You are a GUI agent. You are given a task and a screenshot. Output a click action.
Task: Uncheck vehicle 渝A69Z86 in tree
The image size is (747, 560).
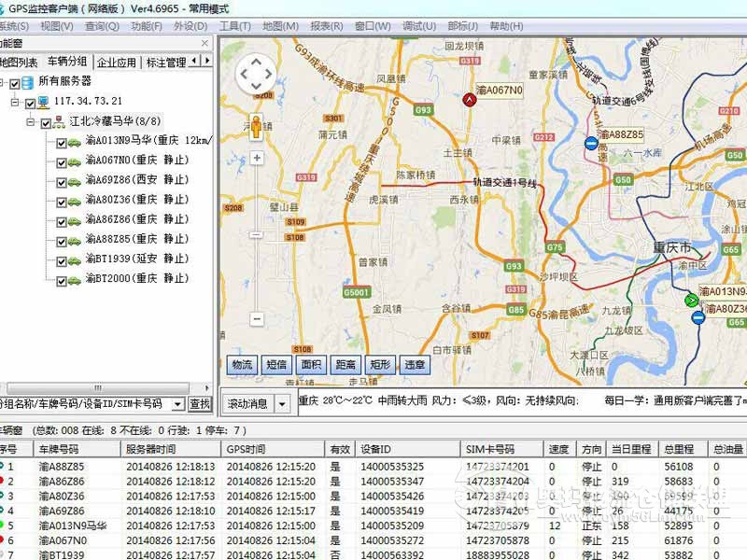[62, 182]
